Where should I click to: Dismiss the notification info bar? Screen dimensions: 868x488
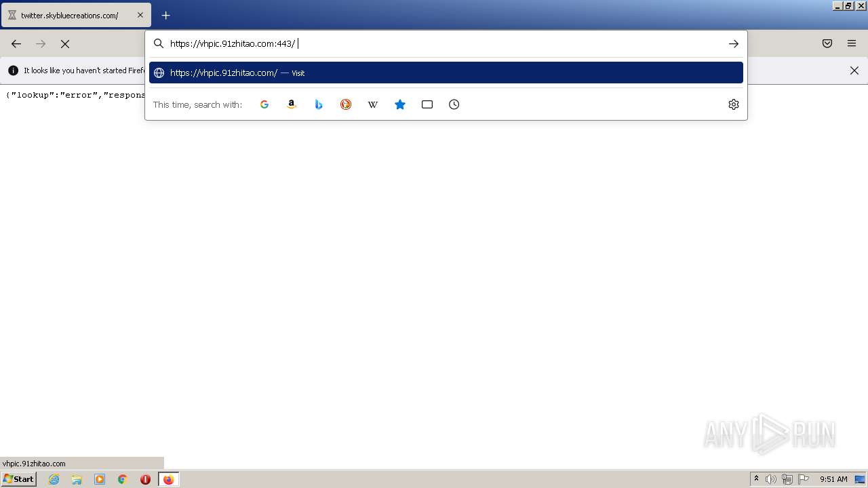click(854, 70)
